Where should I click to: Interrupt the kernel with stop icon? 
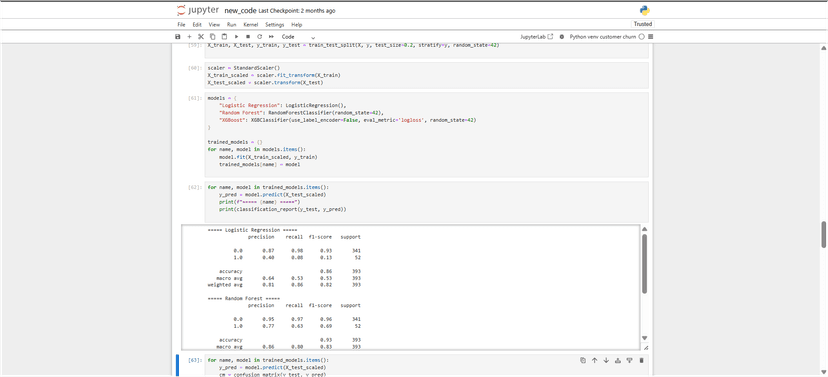[x=248, y=37]
